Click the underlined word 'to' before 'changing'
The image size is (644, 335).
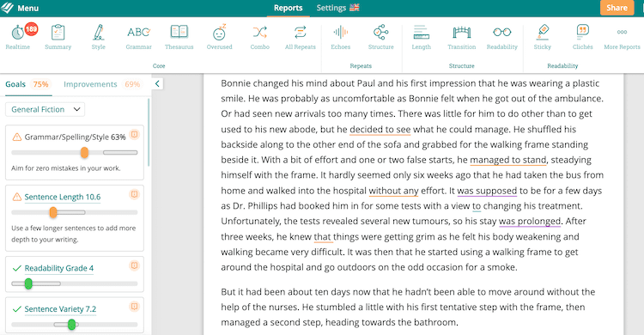[x=477, y=206]
